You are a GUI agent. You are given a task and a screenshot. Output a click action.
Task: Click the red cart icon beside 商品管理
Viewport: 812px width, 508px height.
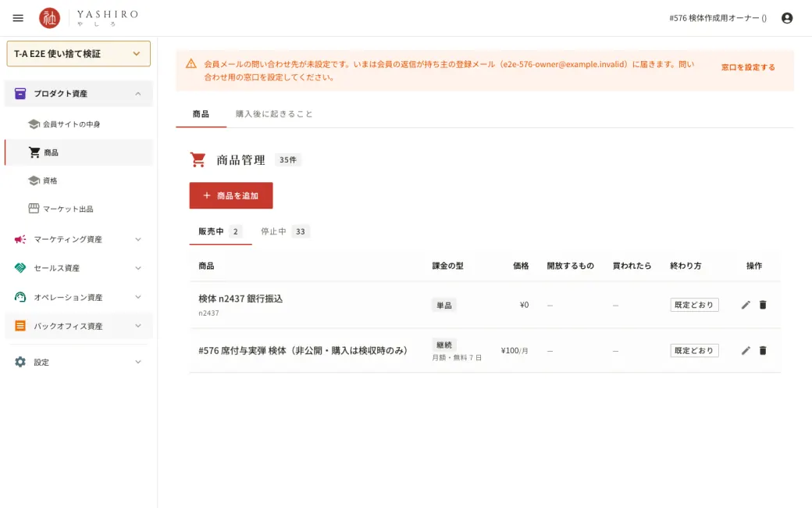tap(198, 159)
